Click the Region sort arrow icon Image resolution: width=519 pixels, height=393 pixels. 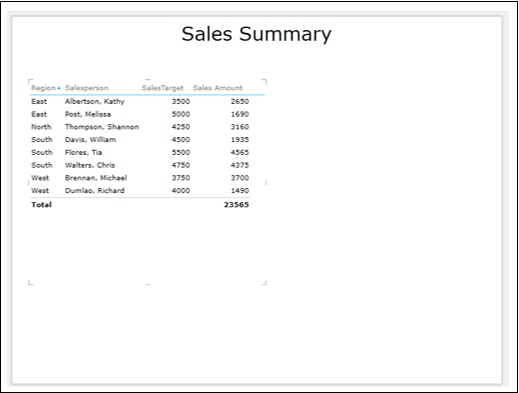(59, 88)
